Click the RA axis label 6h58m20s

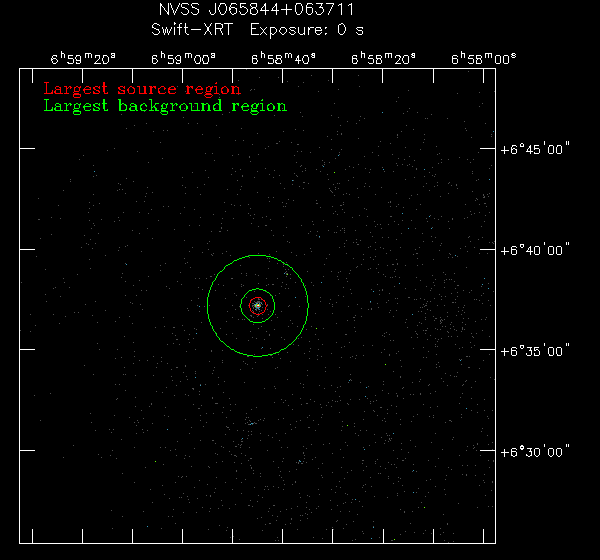383,59
